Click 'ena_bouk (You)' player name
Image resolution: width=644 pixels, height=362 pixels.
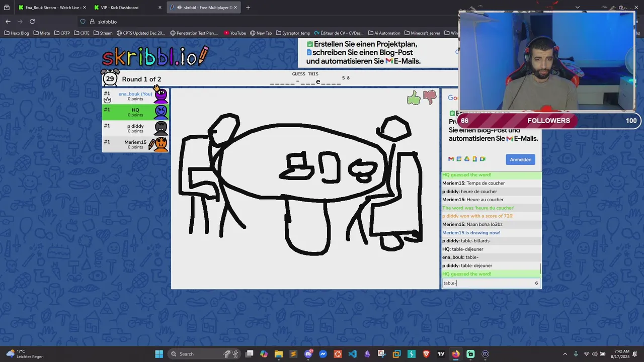[135, 94]
